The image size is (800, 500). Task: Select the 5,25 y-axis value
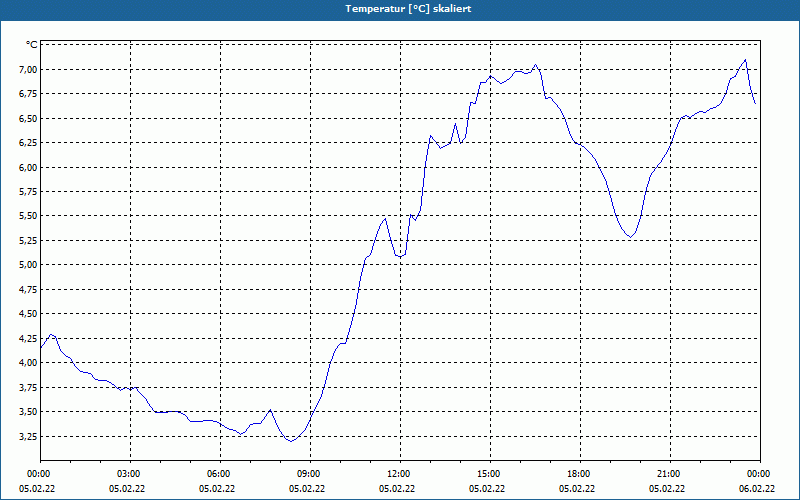point(28,240)
